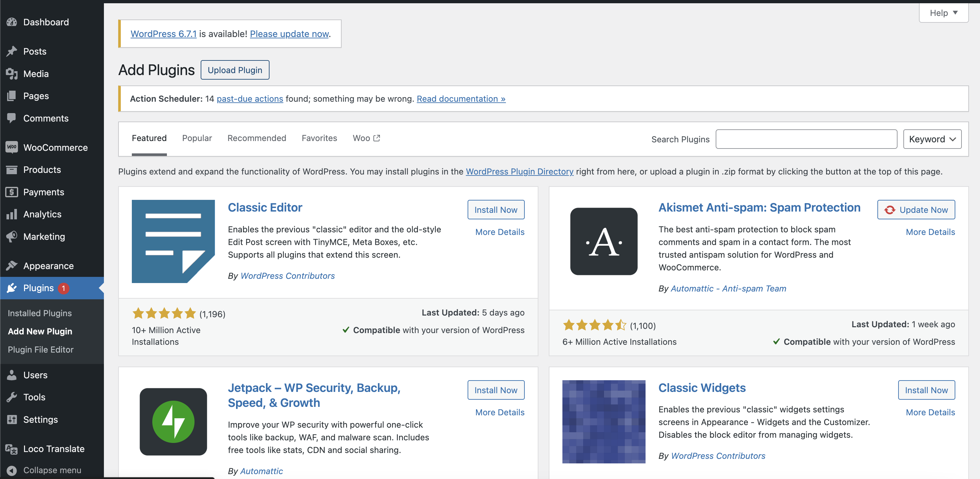The height and width of the screenshot is (479, 980).
Task: Switch to the Recommended tab
Action: (x=257, y=138)
